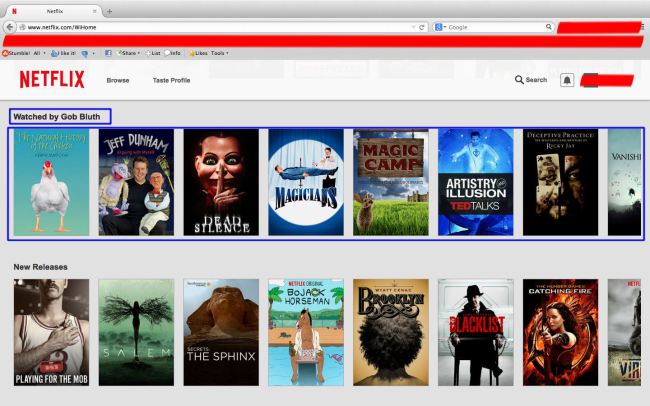
Task: Click the Watched by Gob Bluth heading
Action: pos(57,117)
